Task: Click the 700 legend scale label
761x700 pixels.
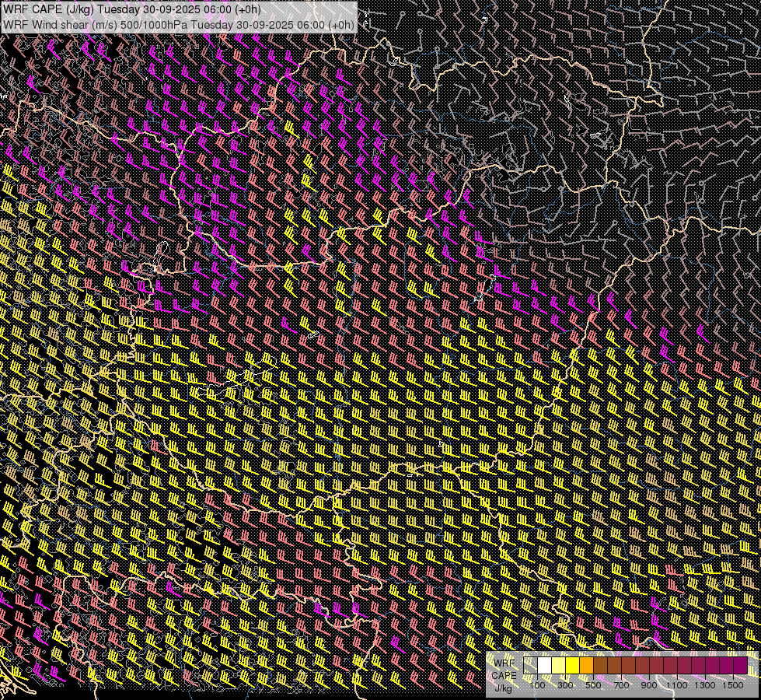Action: pyautogui.click(x=621, y=685)
